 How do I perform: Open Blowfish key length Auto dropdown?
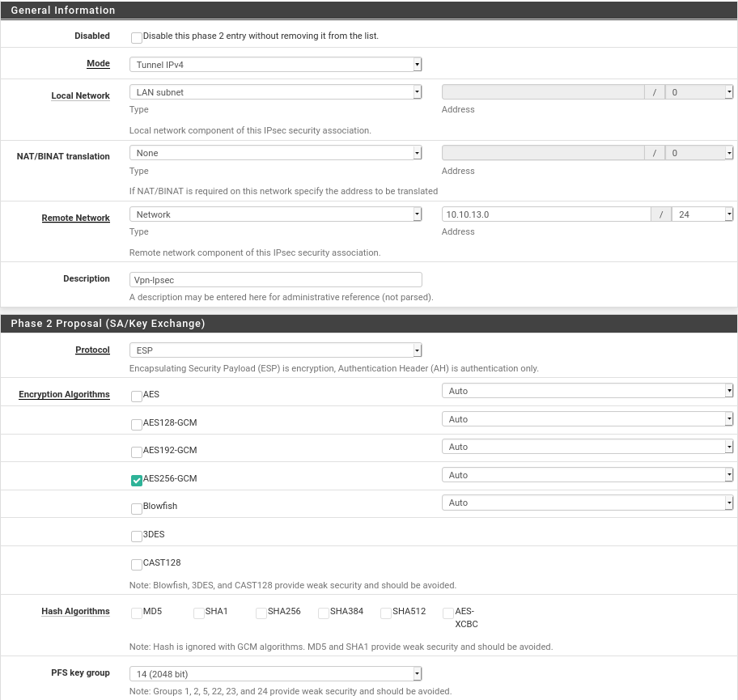(587, 503)
